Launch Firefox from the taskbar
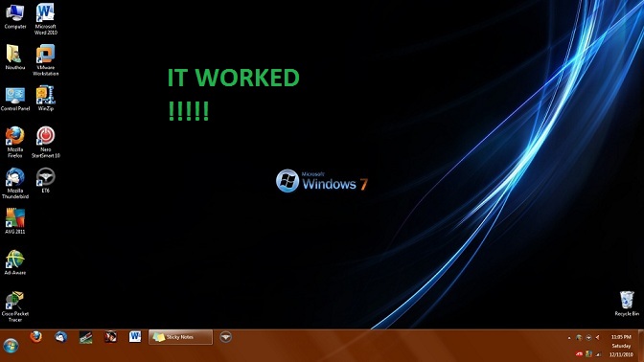 36,337
